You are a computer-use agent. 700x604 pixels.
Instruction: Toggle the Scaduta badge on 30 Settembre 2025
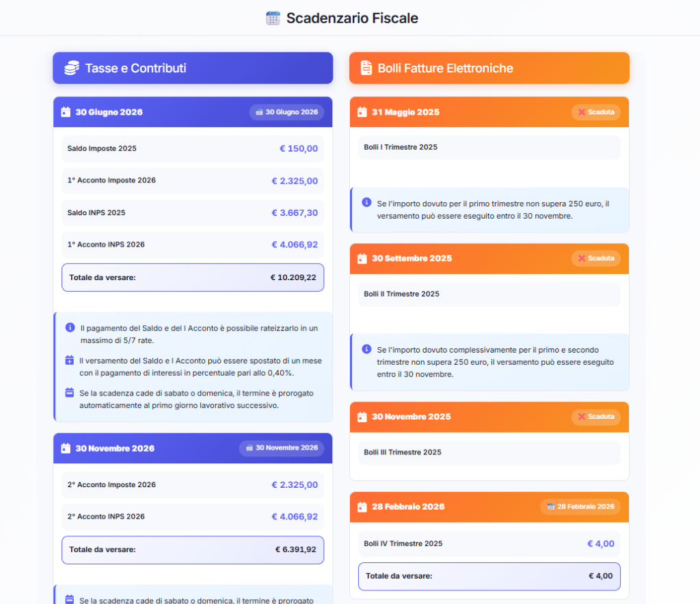[595, 258]
